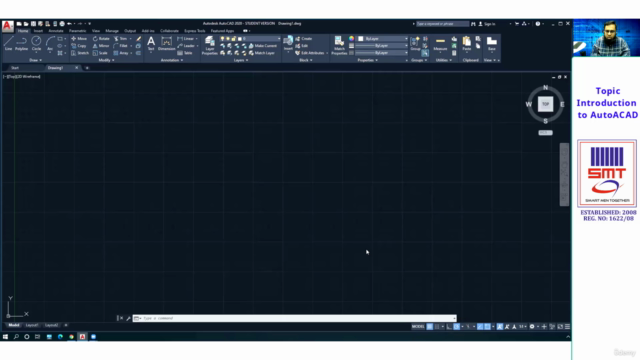Choose the Rotate command

(x=101, y=39)
